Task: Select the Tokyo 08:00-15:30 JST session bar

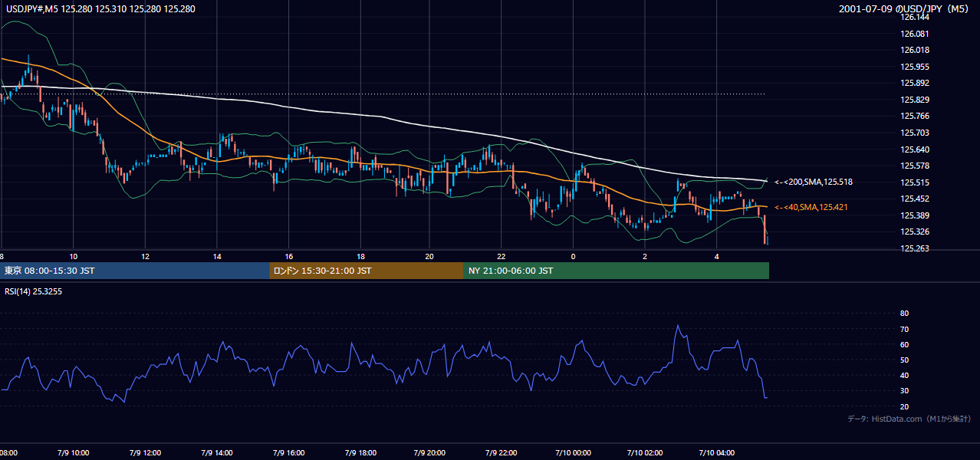Action: [x=134, y=271]
